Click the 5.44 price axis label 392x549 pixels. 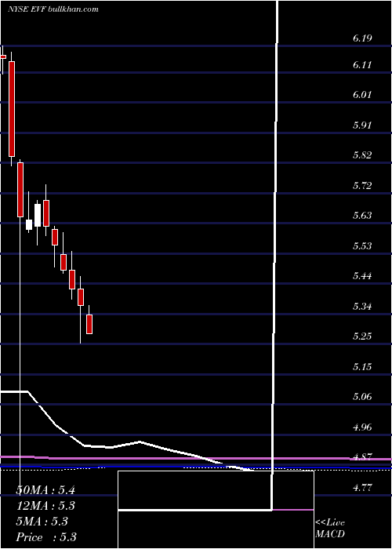(362, 276)
